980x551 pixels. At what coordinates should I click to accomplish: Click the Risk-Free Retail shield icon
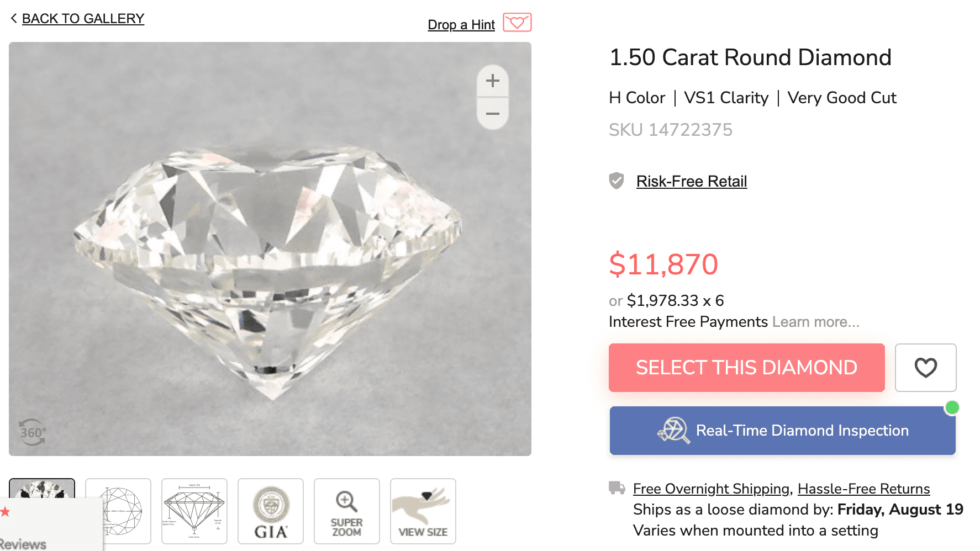click(x=617, y=181)
